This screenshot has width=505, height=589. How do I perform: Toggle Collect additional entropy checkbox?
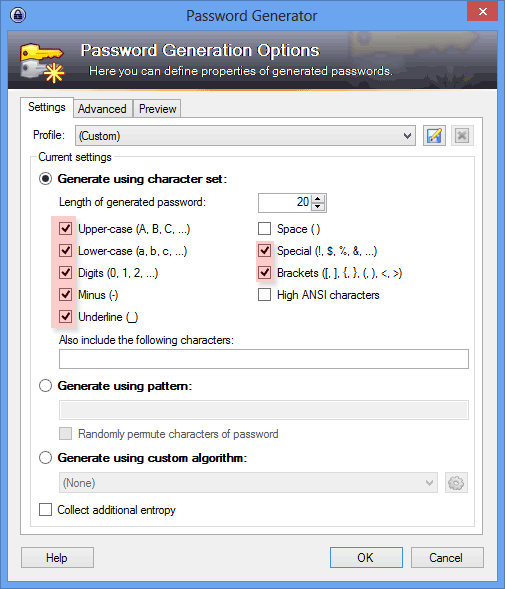point(45,510)
